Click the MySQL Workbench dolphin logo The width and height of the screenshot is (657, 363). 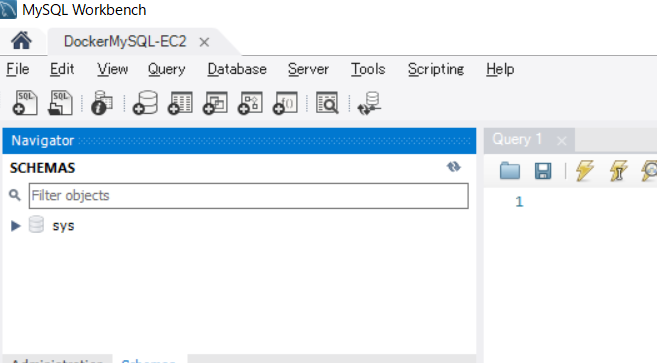tap(8, 9)
